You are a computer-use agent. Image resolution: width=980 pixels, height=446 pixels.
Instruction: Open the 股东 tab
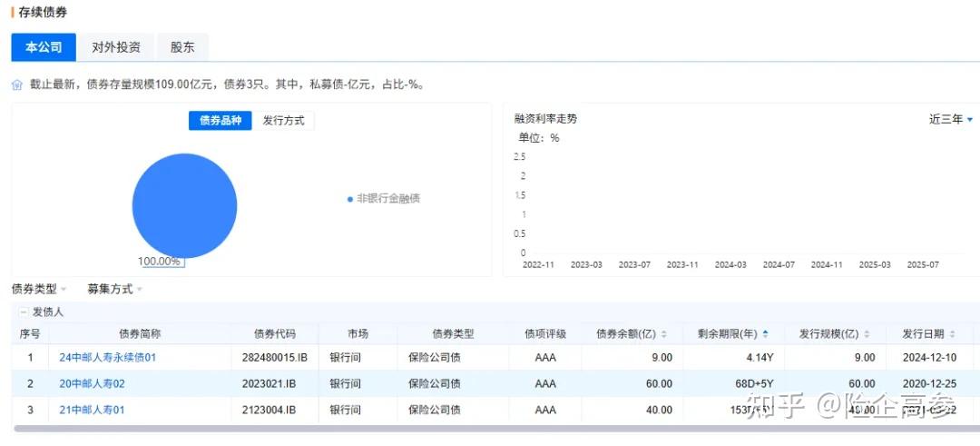[181, 47]
